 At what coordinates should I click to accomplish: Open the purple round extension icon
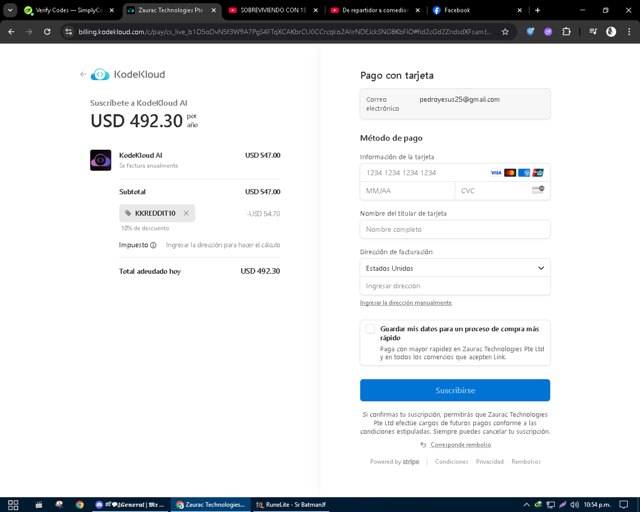point(548,31)
